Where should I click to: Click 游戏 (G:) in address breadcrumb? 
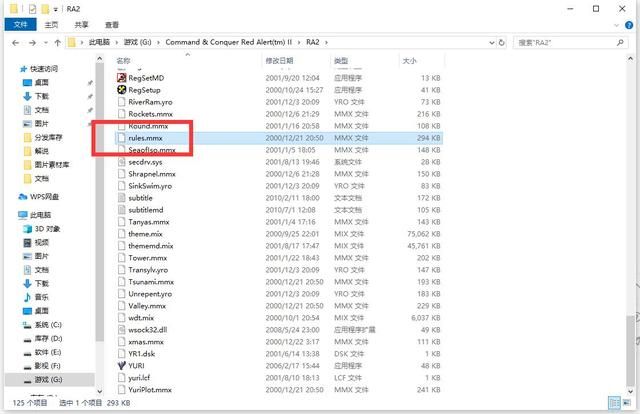tap(138, 42)
